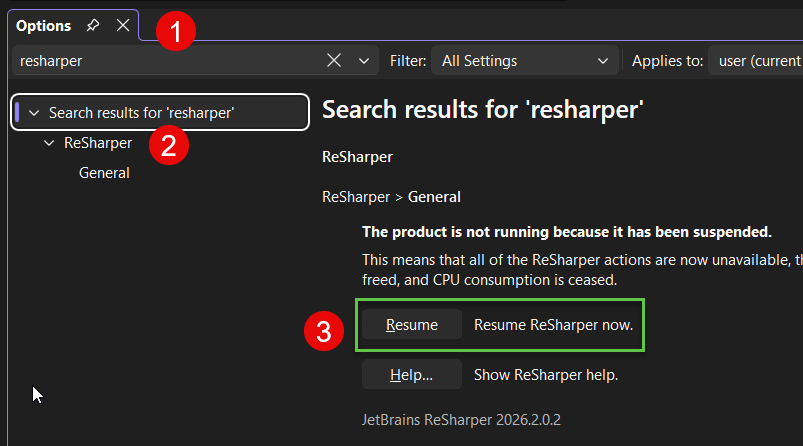Screen dimensions: 803x446
Task: Click the JetBrains ReSharper 2026.2.0.2 version text
Action: click(461, 420)
